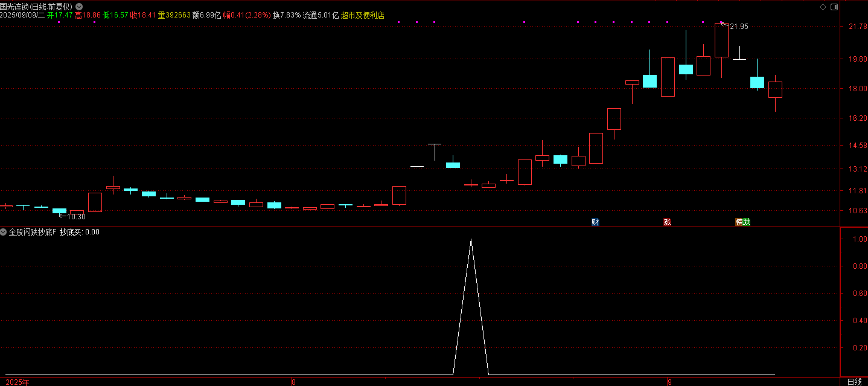Viewport: 868px width, 386px height.
Task: Click the blue 财 event marker
Action: click(x=595, y=222)
